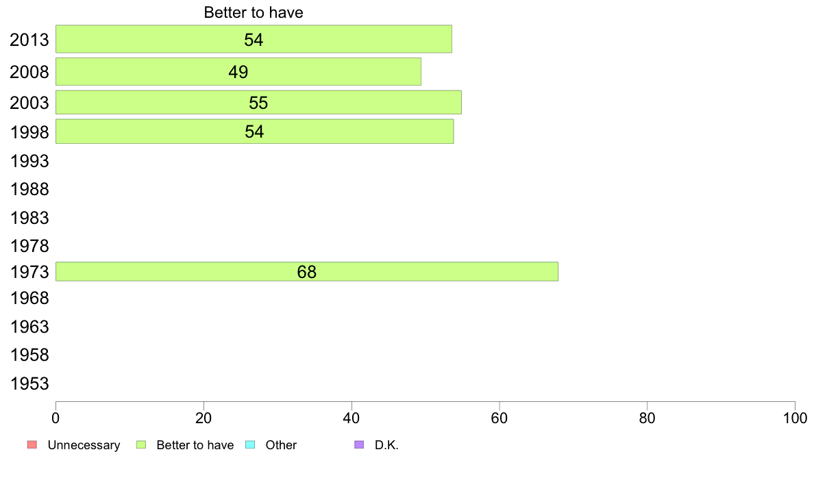Click the green Better to have legend swatch
This screenshot has width=814, height=504.
click(x=141, y=445)
